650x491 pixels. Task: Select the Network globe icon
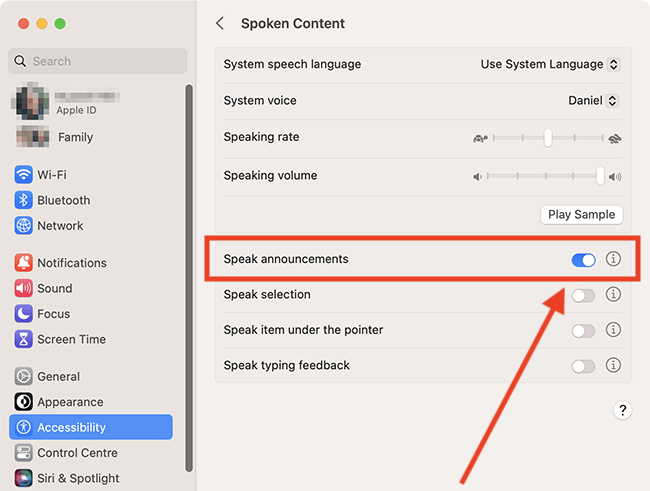point(24,226)
